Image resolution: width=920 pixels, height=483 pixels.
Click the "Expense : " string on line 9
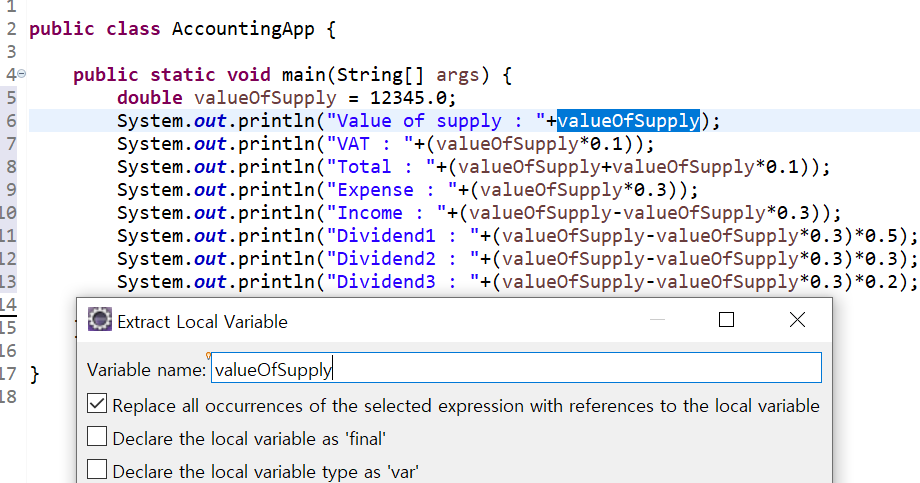393,190
